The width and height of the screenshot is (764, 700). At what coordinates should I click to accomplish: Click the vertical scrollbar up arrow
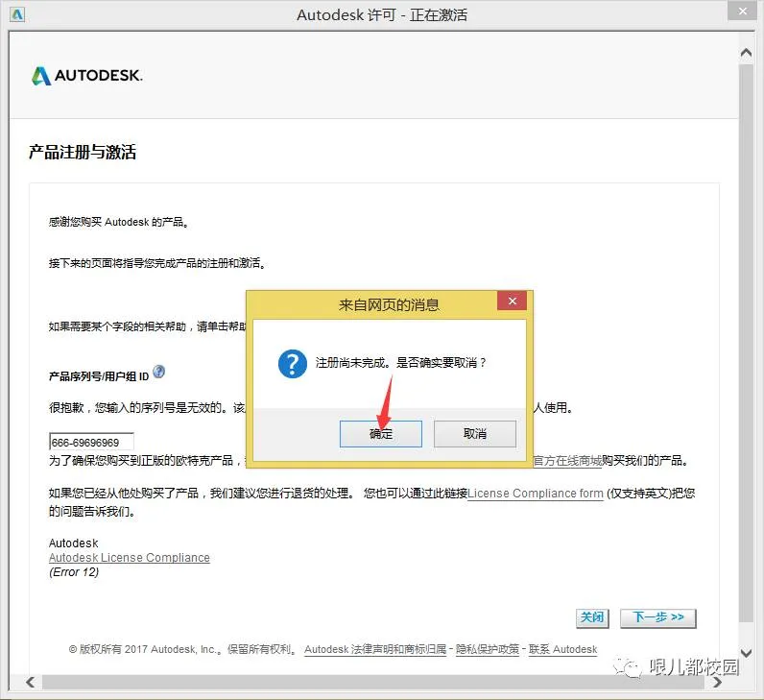(x=746, y=53)
